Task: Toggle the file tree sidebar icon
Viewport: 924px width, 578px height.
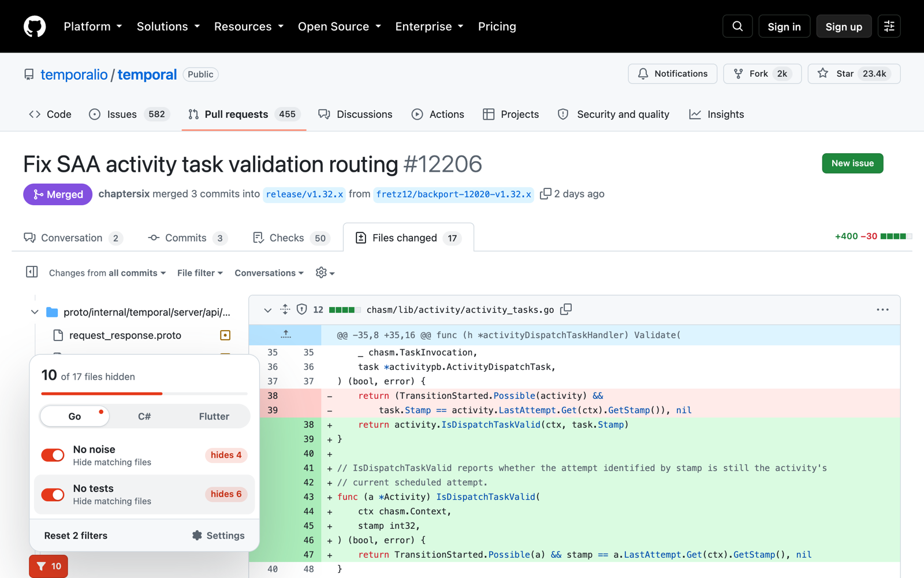Action: (x=32, y=272)
